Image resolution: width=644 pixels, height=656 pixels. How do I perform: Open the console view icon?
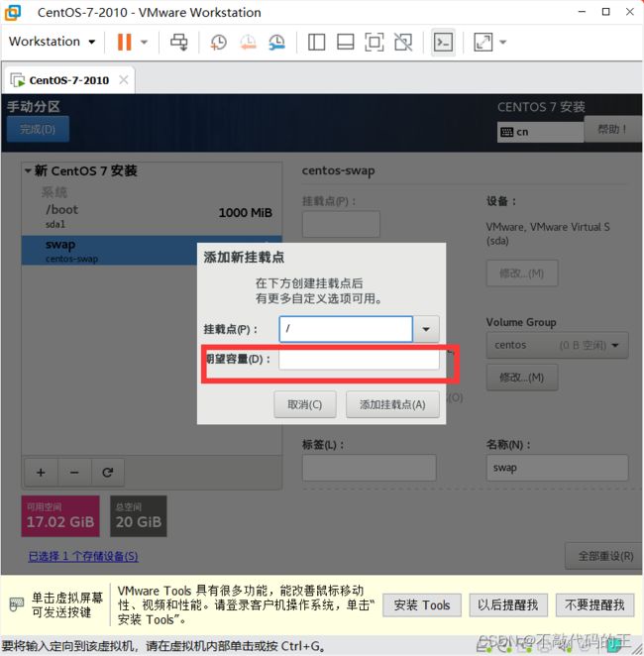pyautogui.click(x=443, y=42)
